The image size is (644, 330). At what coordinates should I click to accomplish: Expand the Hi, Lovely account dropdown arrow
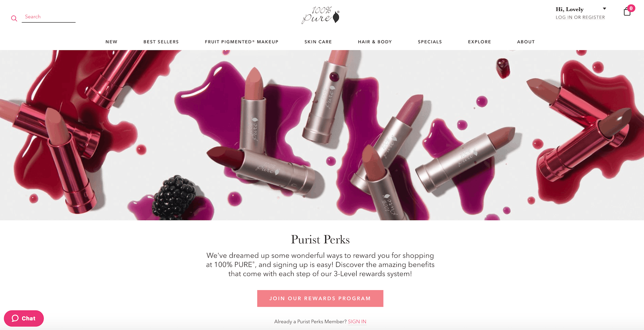[x=604, y=9]
